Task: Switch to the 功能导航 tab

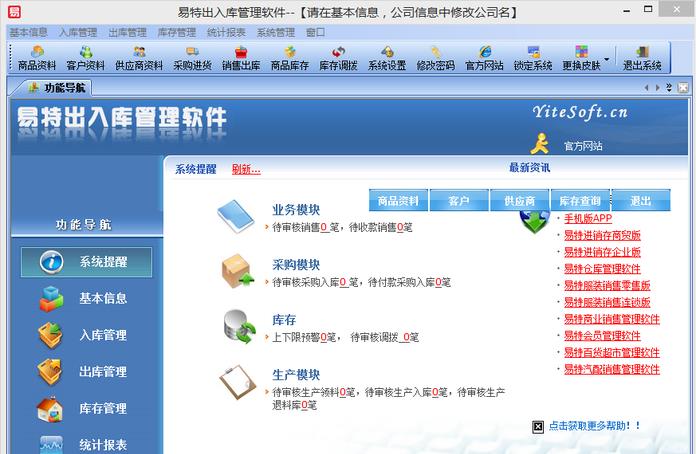Action: tap(57, 87)
